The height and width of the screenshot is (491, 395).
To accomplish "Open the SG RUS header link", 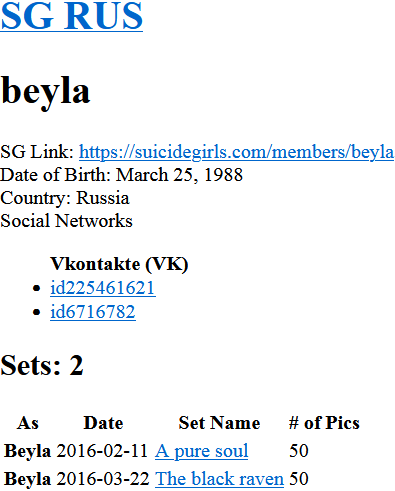I will point(71,16).
